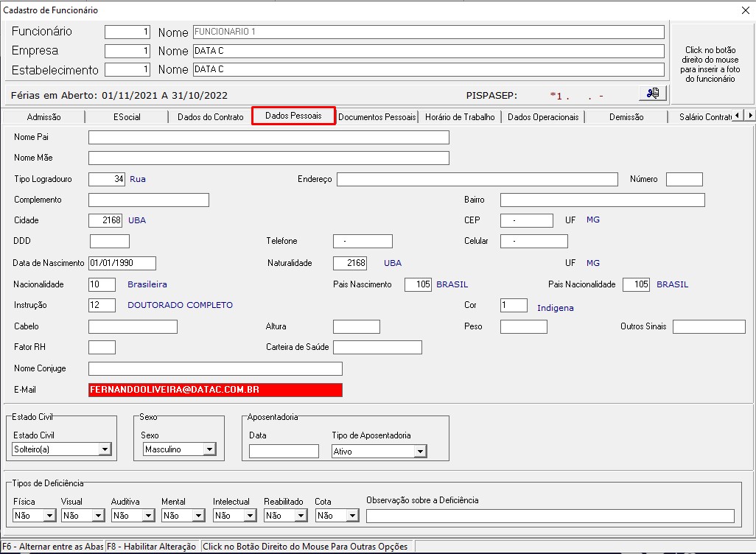Go to the Horário de Trabalho tab
Image resolution: width=756 pixels, height=554 pixels.
click(x=460, y=116)
